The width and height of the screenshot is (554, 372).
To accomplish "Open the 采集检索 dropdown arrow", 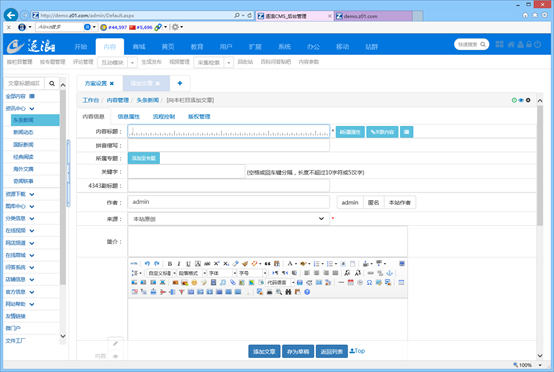I will 229,63.
